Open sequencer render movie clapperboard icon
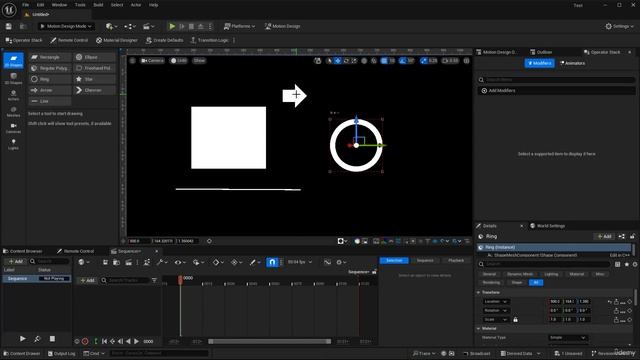The height and width of the screenshot is (360, 640). [128, 262]
